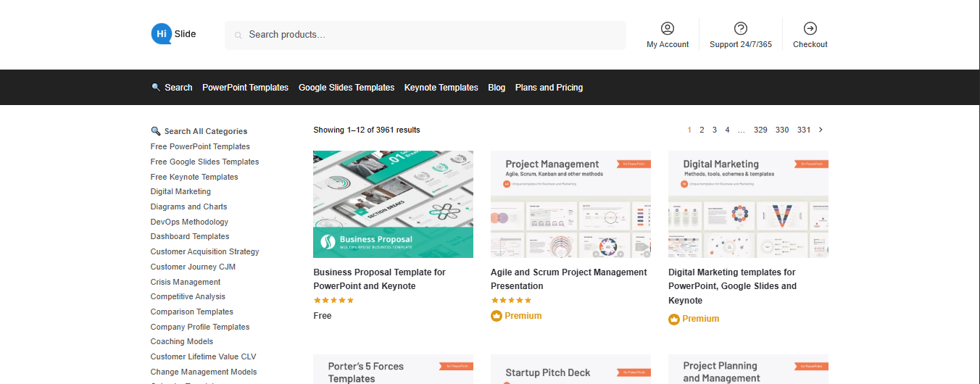Open Customer Acquisition Strategy category
The height and width of the screenshot is (384, 980).
(204, 251)
